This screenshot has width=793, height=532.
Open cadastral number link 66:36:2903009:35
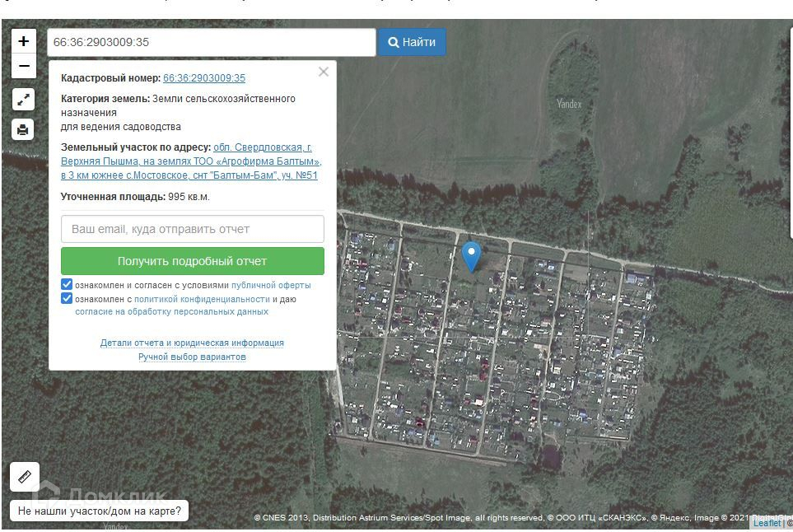[x=204, y=78]
